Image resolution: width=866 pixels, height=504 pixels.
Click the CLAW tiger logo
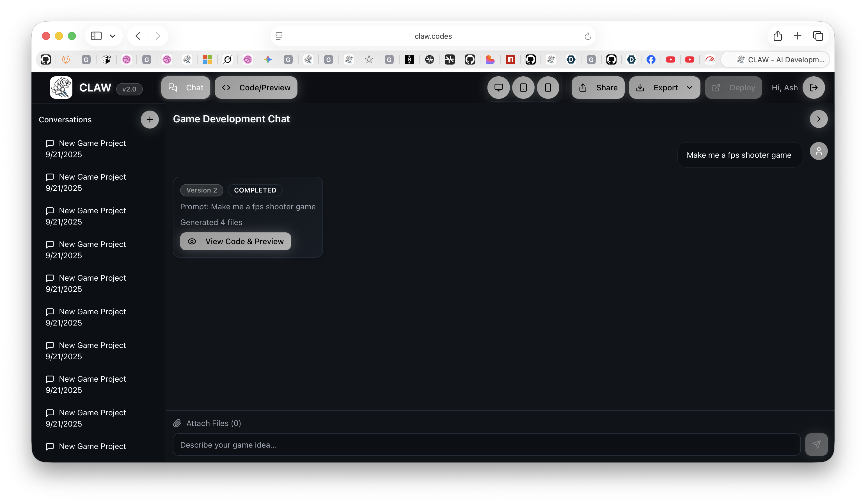click(x=61, y=88)
